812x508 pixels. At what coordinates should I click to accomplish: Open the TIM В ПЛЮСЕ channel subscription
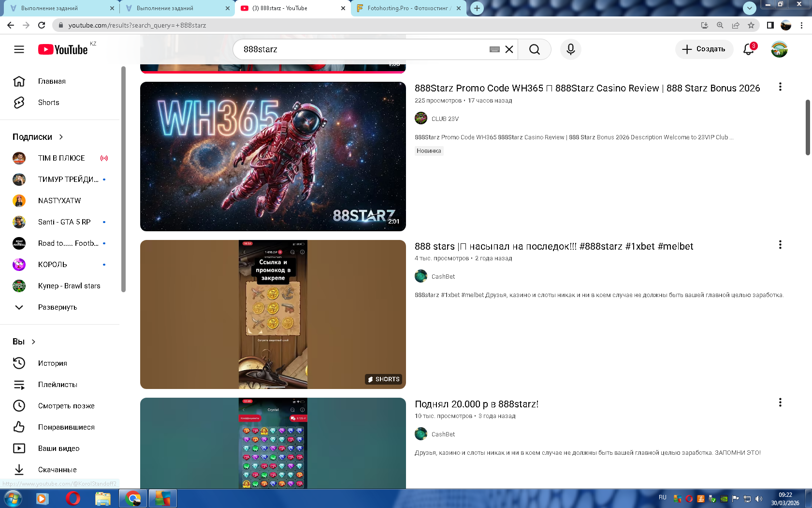click(60, 158)
